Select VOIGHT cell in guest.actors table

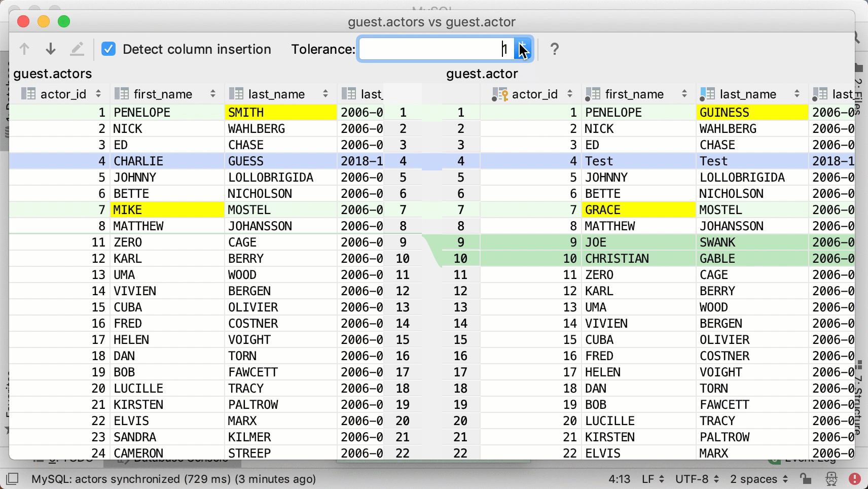pos(280,340)
